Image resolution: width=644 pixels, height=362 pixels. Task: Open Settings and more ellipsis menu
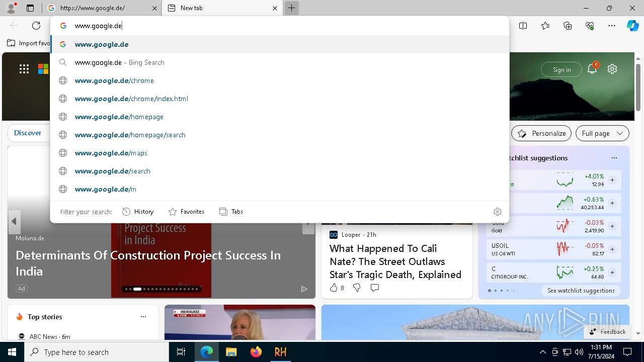[x=612, y=26]
